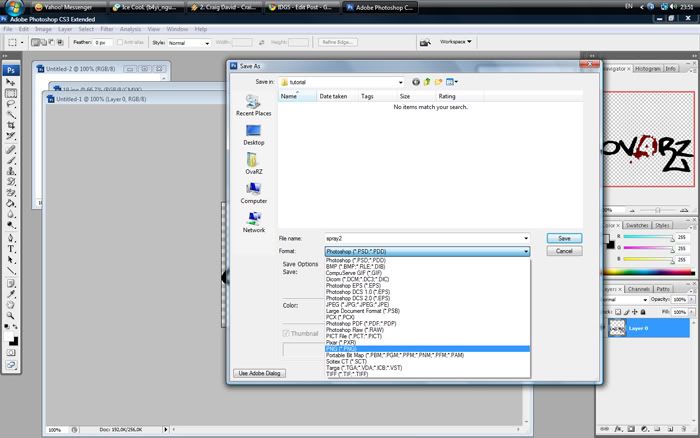Open the View Menu dropdown in Save As
The image size is (700, 438).
coord(452,82)
